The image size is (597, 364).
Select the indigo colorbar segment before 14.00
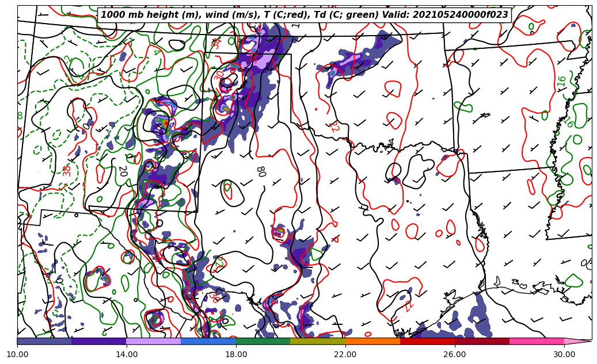(98, 341)
